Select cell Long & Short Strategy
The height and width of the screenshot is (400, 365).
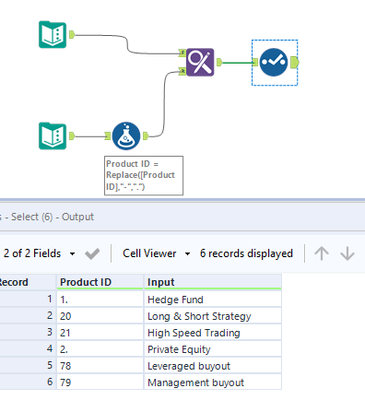[213, 316]
